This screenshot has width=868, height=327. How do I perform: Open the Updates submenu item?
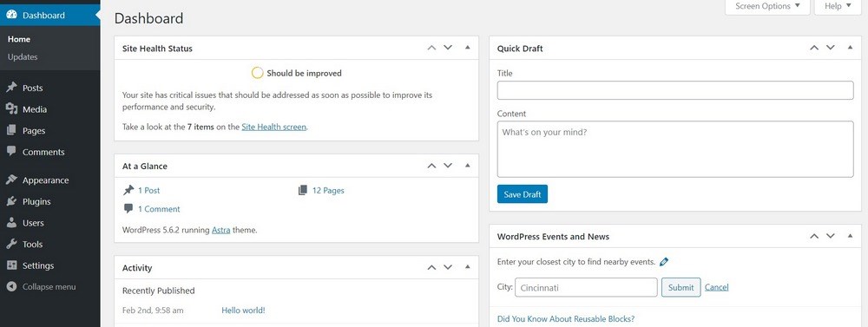pyautogui.click(x=23, y=57)
